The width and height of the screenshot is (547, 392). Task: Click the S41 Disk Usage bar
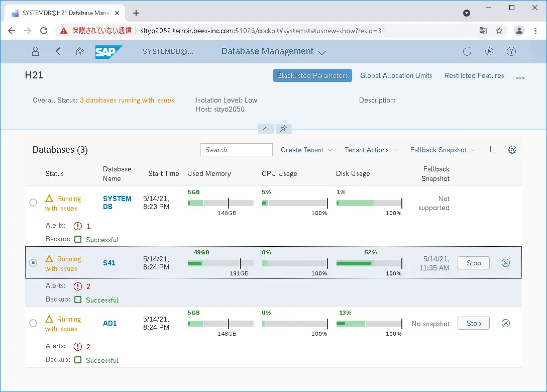point(369,263)
